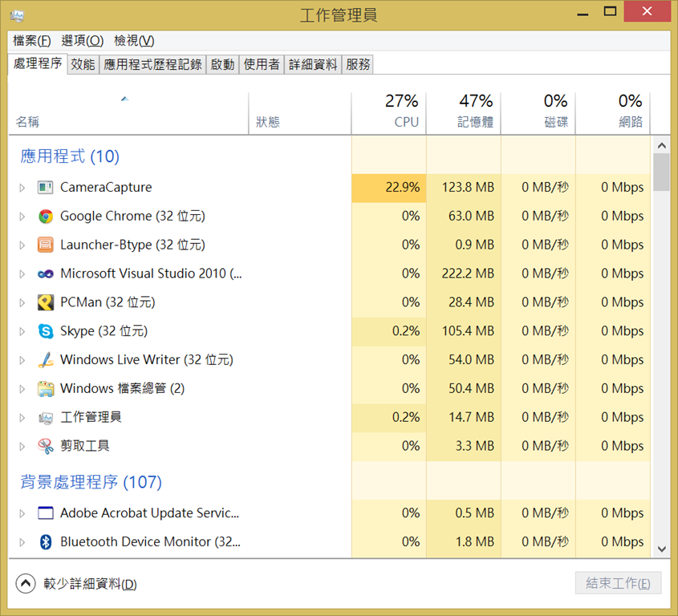Select the 處理程序 tab
The image size is (678, 616).
coord(38,63)
